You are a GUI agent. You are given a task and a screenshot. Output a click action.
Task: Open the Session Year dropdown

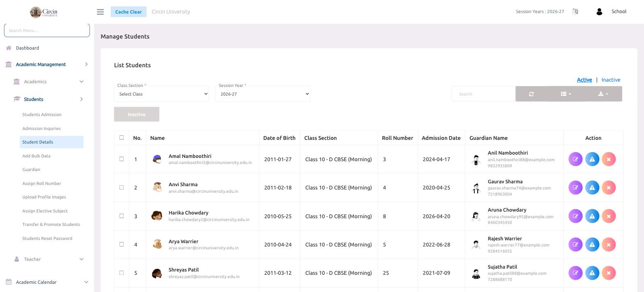pyautogui.click(x=262, y=94)
